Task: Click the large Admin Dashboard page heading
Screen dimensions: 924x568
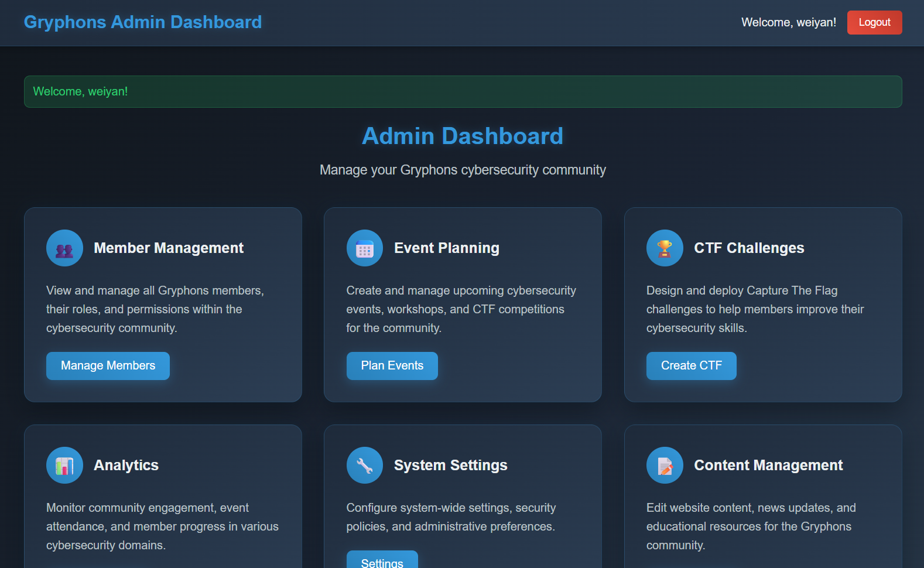Action: coord(463,136)
